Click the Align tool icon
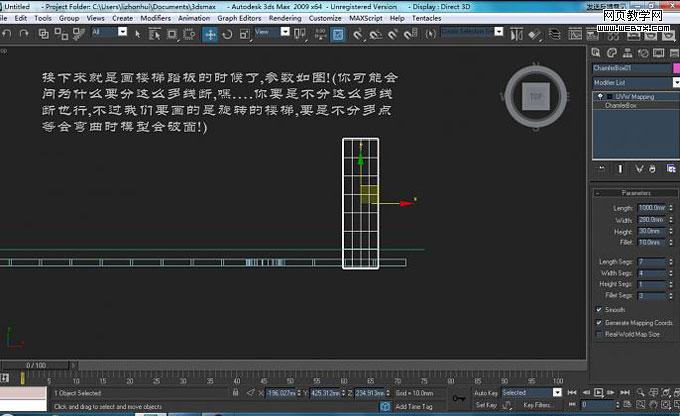 534,34
